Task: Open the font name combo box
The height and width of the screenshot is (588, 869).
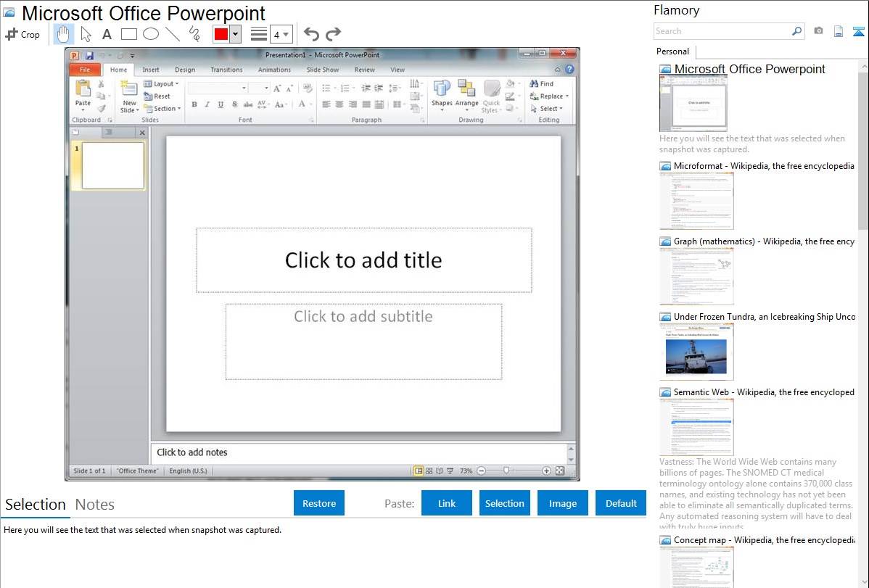Action: pyautogui.click(x=218, y=88)
